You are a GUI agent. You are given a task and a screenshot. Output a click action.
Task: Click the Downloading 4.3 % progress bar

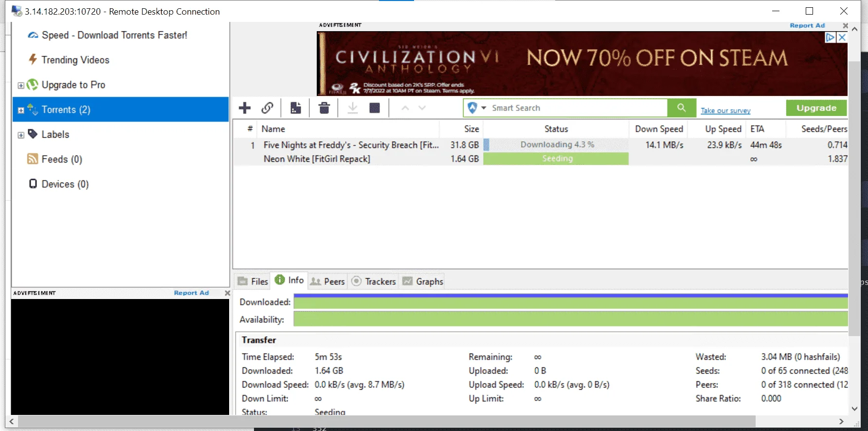click(x=556, y=145)
